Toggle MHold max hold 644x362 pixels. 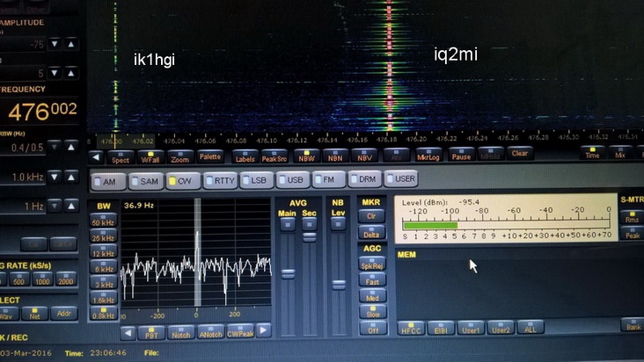pyautogui.click(x=490, y=154)
